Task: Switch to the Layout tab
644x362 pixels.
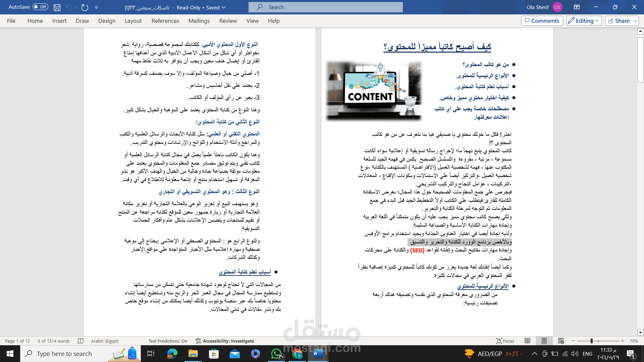Action: click(133, 21)
